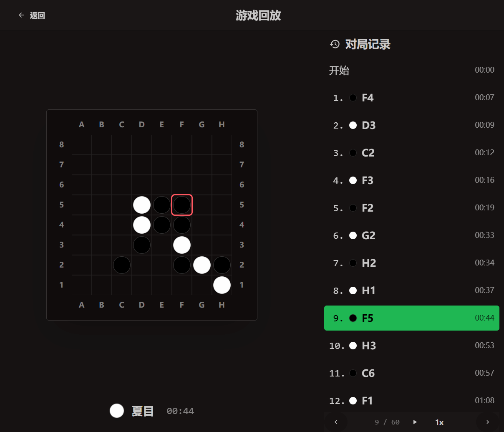Go to the previous move with left chevron
Screen dimensions: 504x432
pyautogui.click(x=336, y=422)
